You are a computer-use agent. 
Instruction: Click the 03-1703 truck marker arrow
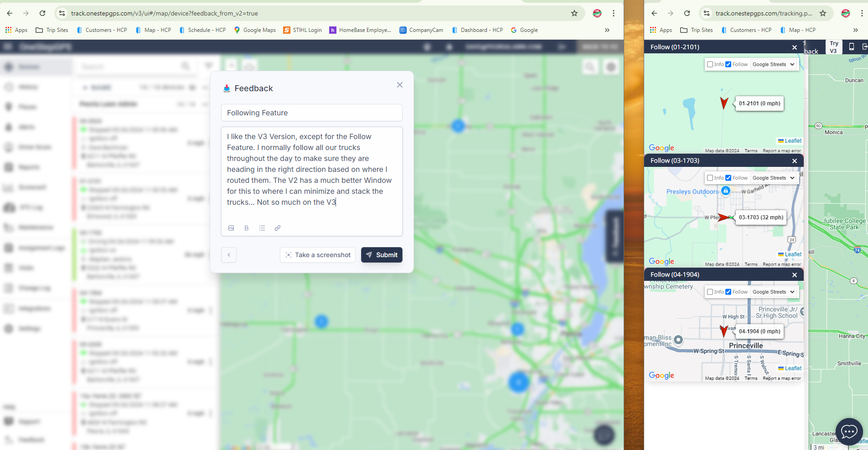click(x=723, y=217)
